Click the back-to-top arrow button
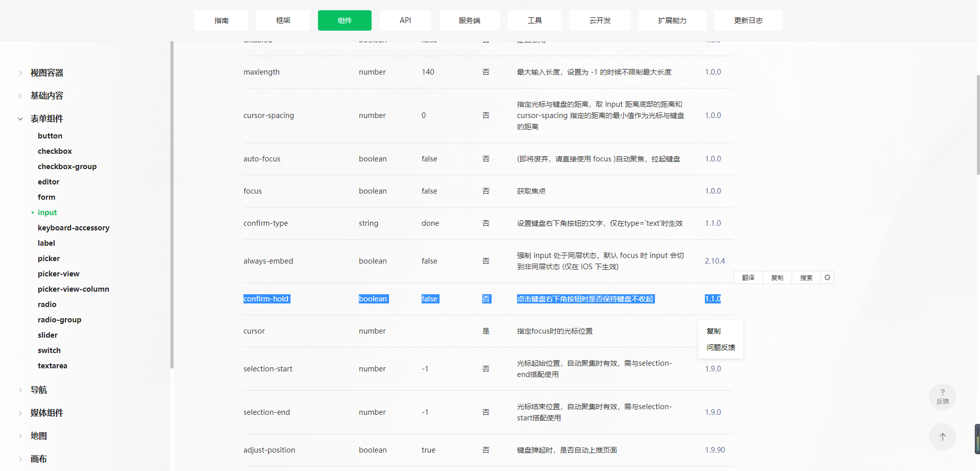This screenshot has width=980, height=471. click(943, 437)
